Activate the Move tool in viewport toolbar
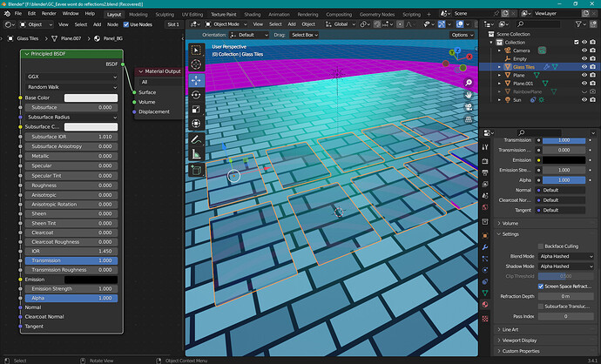The height and width of the screenshot is (364, 601). coord(196,80)
